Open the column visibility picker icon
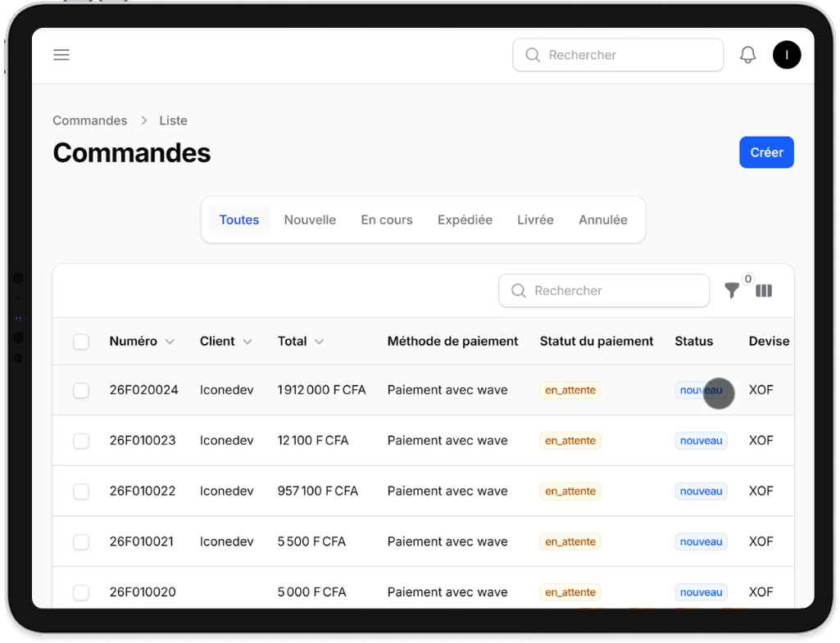This screenshot has width=840, height=643. tap(764, 290)
